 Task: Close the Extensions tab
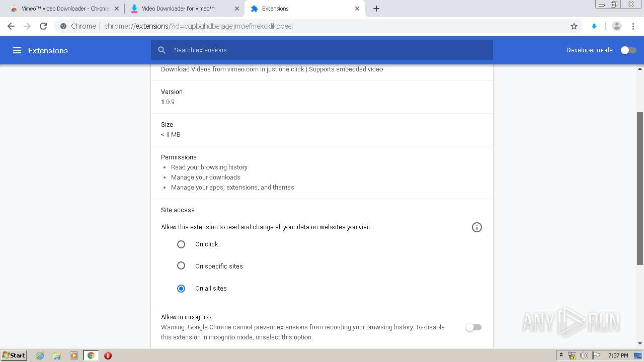tap(357, 9)
